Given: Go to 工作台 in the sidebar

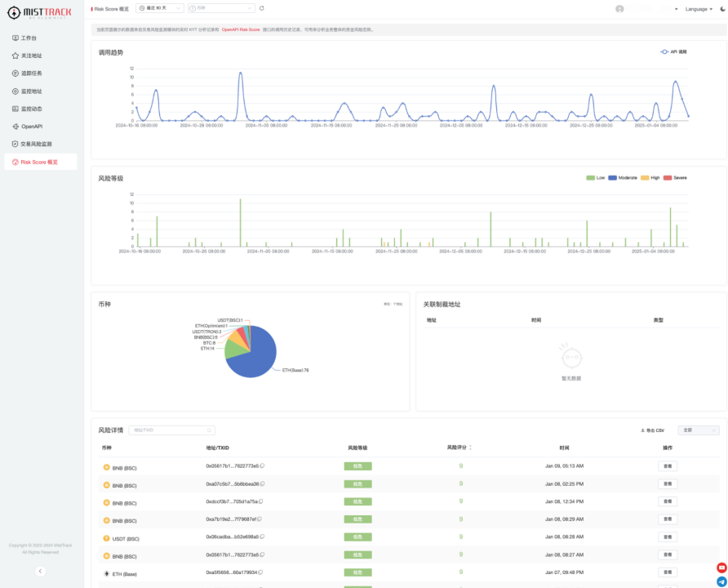Looking at the screenshot, I should point(29,38).
